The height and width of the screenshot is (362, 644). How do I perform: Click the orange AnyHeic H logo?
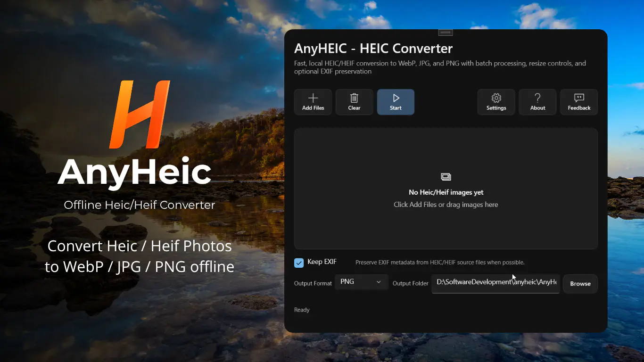(x=139, y=114)
